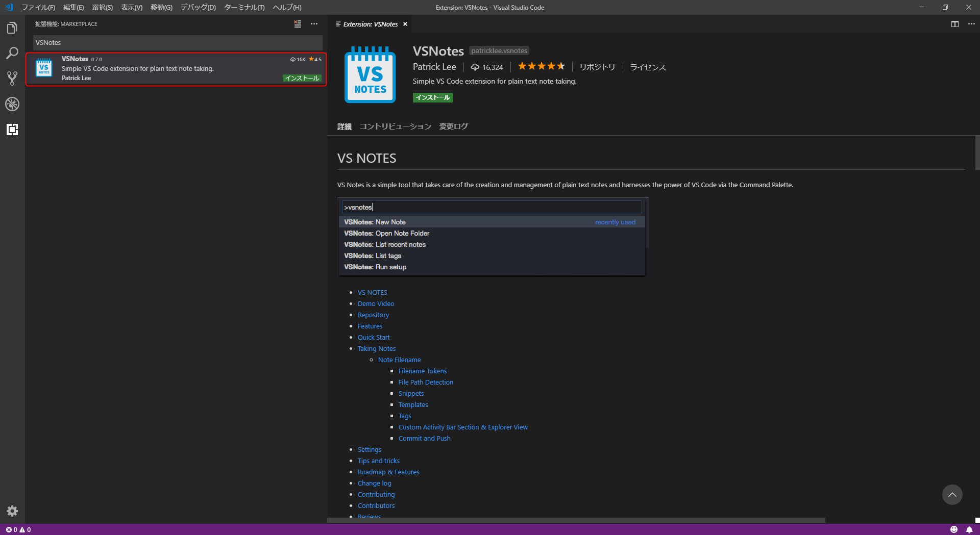
Task: Open the Extensions view icon
Action: pyautogui.click(x=12, y=130)
